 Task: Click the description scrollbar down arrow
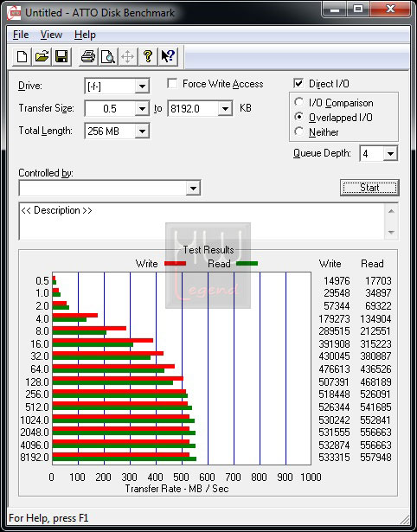pos(391,233)
